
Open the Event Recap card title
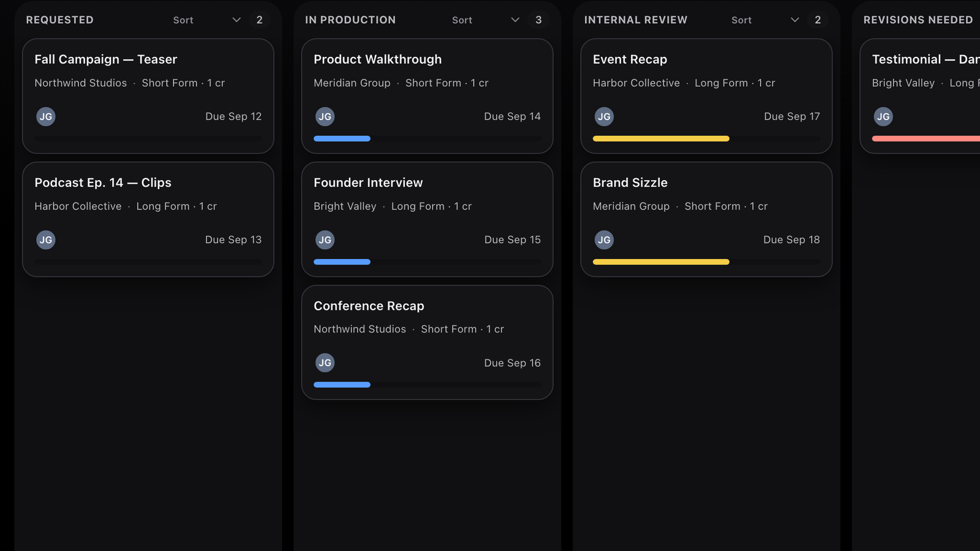(630, 59)
